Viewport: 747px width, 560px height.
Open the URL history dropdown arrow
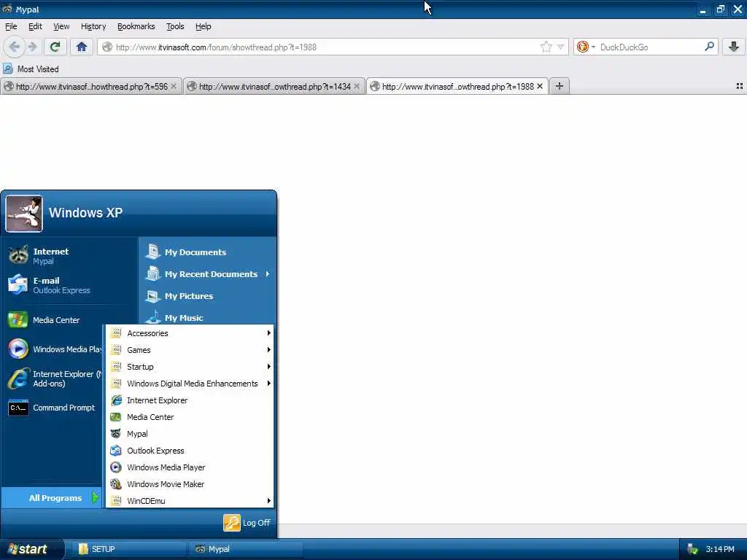[561, 47]
